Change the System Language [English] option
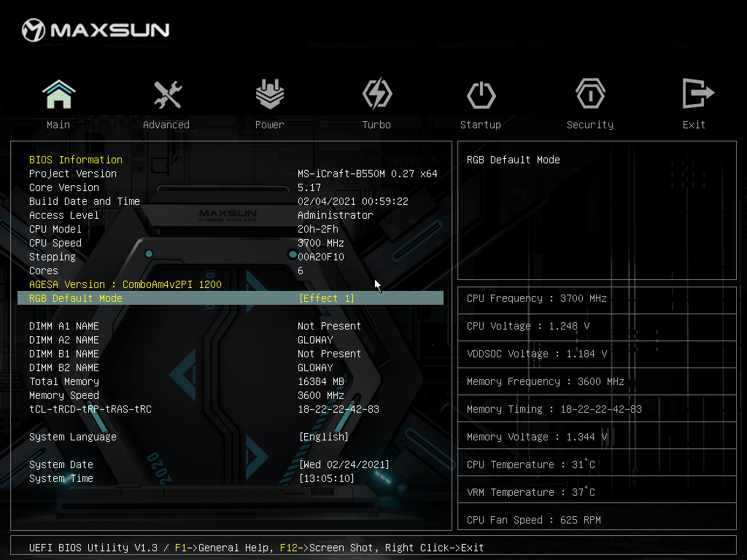This screenshot has width=747, height=560. [x=323, y=437]
